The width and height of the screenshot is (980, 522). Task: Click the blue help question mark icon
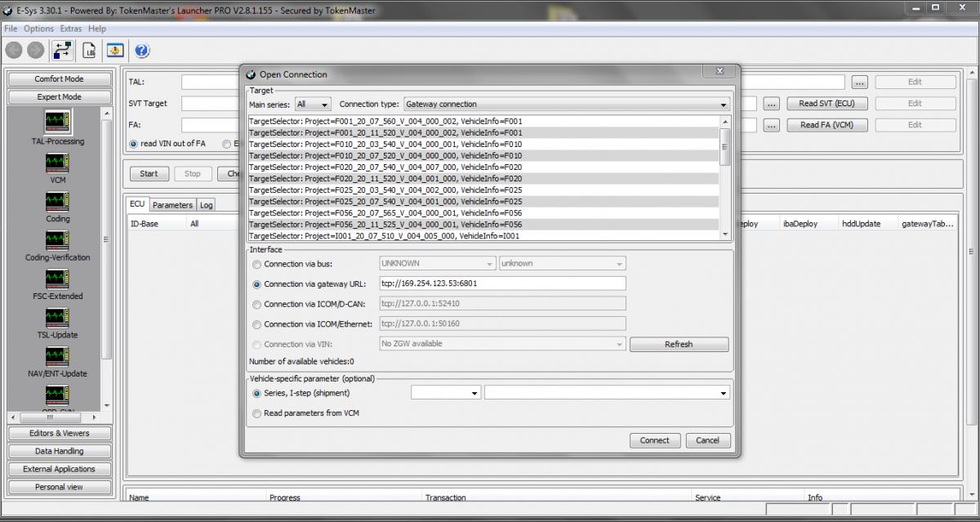(x=141, y=51)
